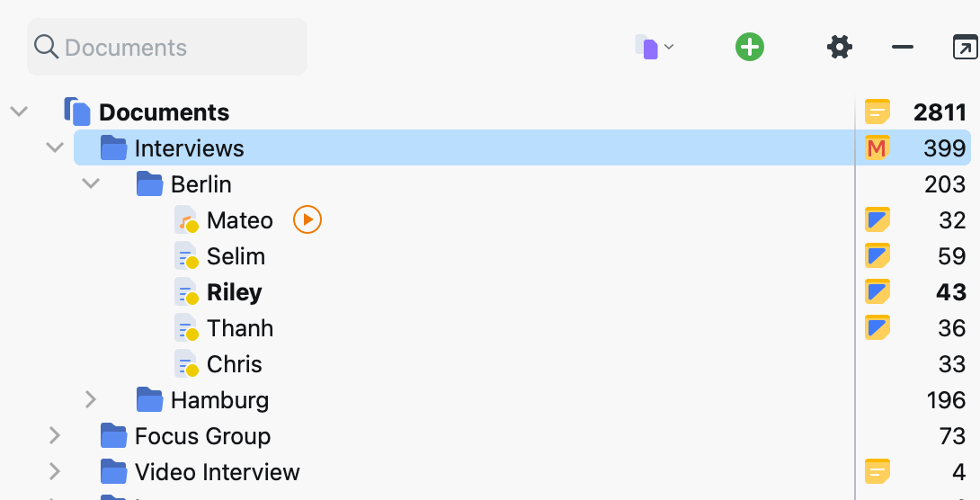Select the Chris document

[235, 364]
